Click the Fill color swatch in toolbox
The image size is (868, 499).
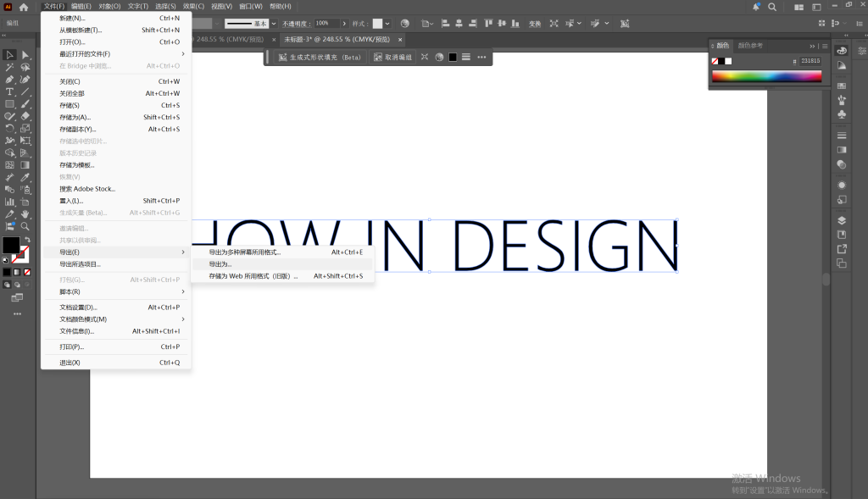(x=11, y=245)
